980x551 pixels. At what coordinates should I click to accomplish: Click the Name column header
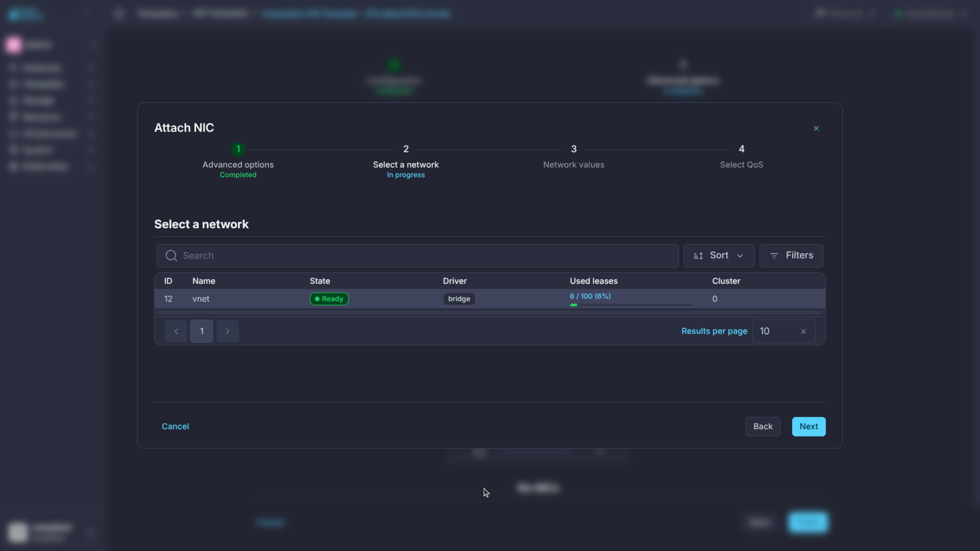[203, 281]
